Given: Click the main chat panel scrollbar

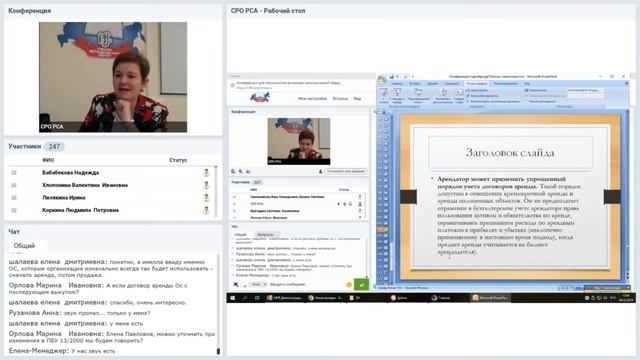Looking at the screenshot, I should 218,304.
